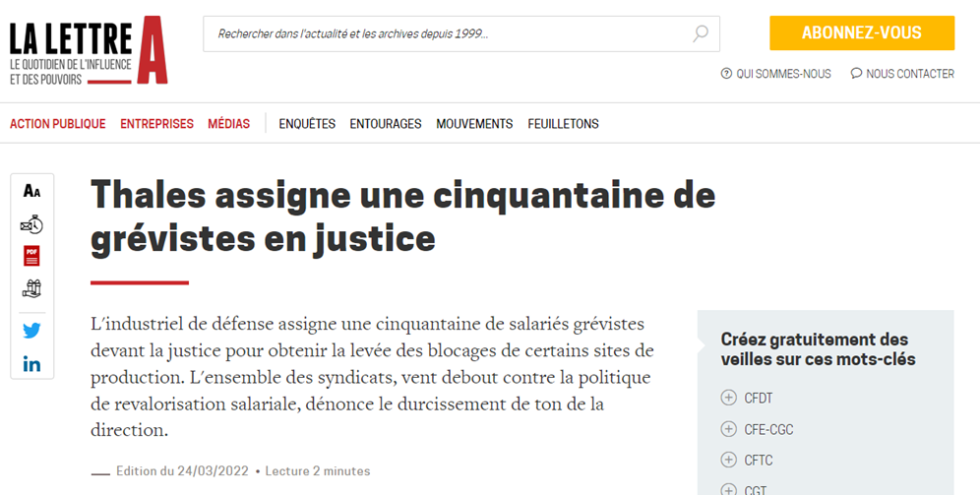
Task: Click the question mark icon beside Qui sommes-nous
Action: click(x=726, y=74)
